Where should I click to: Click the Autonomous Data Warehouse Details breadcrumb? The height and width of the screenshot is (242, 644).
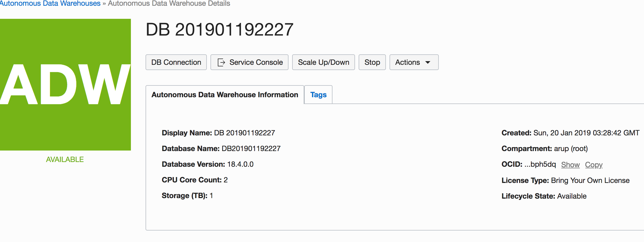point(169,3)
